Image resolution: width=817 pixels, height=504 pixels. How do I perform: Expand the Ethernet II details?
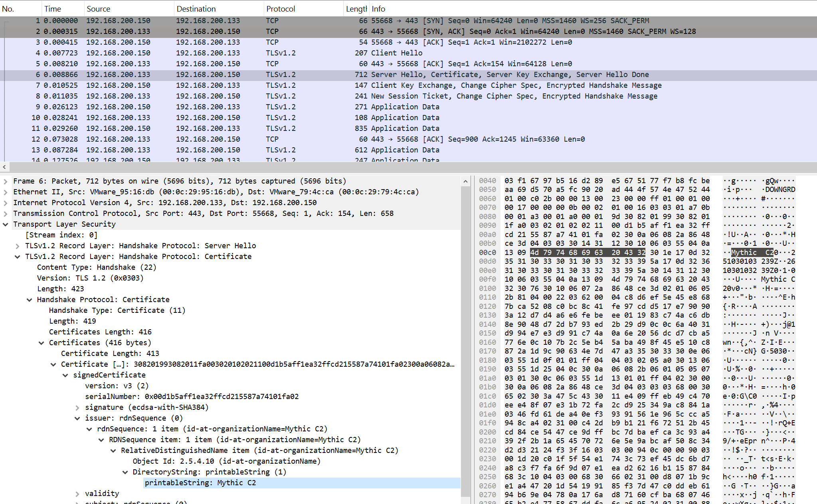(5, 192)
